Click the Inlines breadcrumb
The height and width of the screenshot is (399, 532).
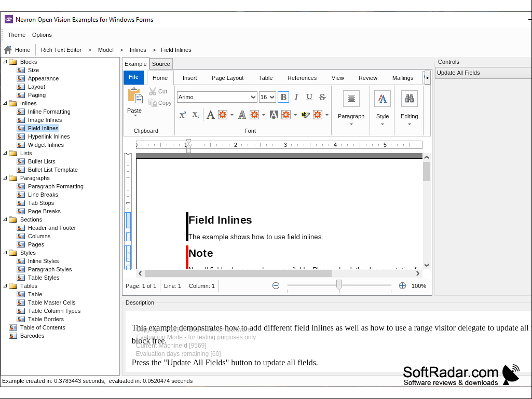[x=138, y=50]
